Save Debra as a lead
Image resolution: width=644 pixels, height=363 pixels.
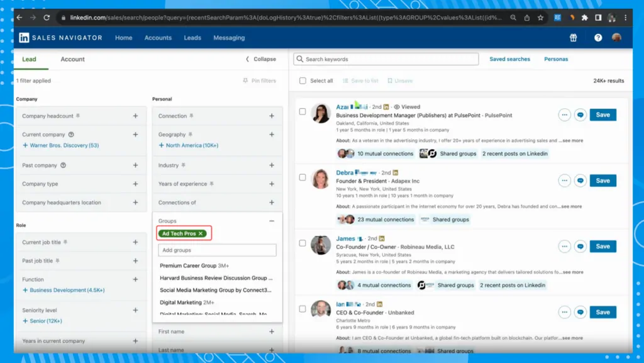pos(603,181)
